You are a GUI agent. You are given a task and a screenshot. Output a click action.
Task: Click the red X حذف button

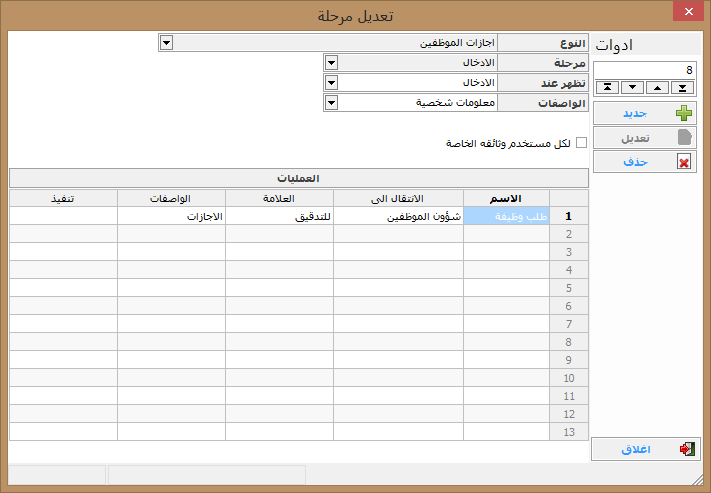[x=645, y=161]
